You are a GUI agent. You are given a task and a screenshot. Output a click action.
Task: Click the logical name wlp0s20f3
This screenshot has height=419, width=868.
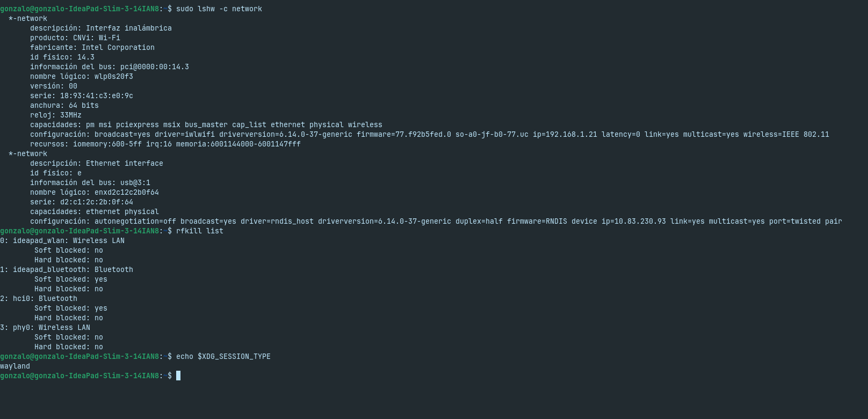pyautogui.click(x=113, y=76)
